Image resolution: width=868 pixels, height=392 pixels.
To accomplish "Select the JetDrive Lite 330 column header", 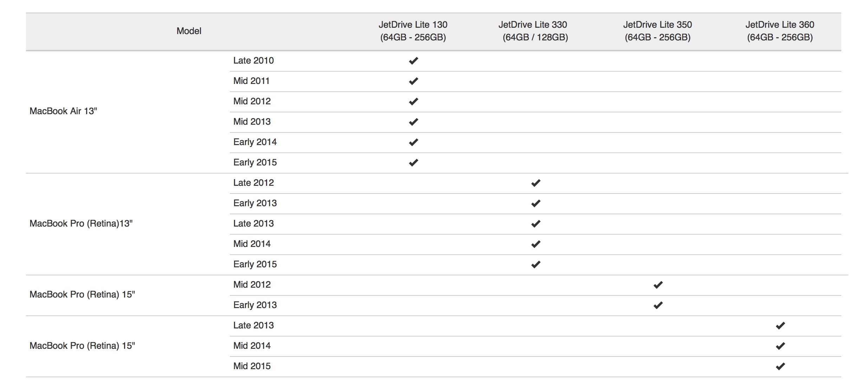I will coord(533,31).
